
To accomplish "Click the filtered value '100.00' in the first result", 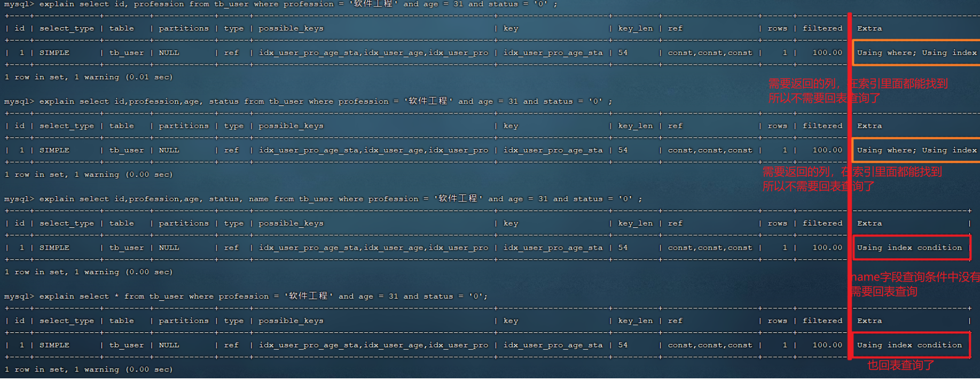I will [827, 53].
